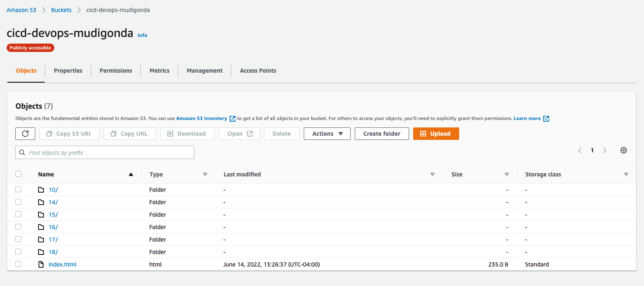Click the Delete button

click(x=282, y=134)
